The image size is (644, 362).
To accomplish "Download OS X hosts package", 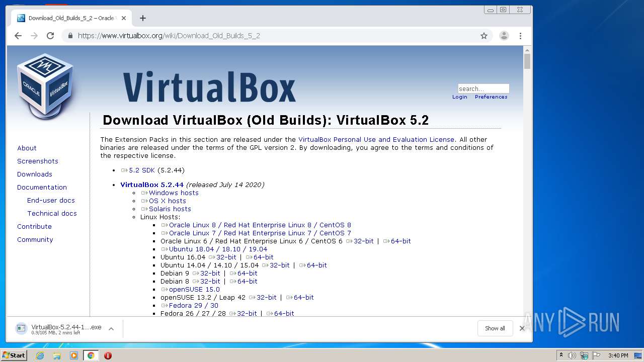I will [x=164, y=201].
